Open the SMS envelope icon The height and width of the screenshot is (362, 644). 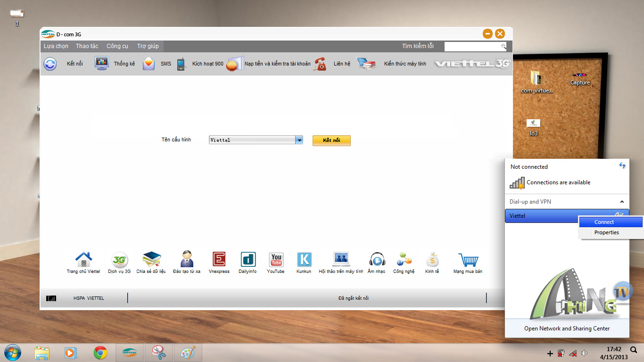click(149, 64)
